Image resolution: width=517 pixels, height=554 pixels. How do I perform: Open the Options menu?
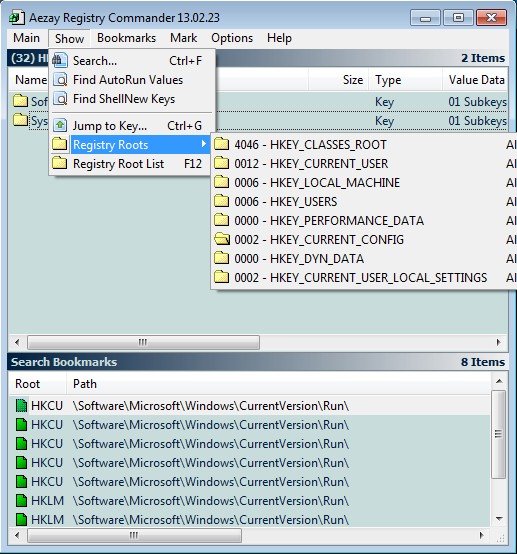[232, 38]
